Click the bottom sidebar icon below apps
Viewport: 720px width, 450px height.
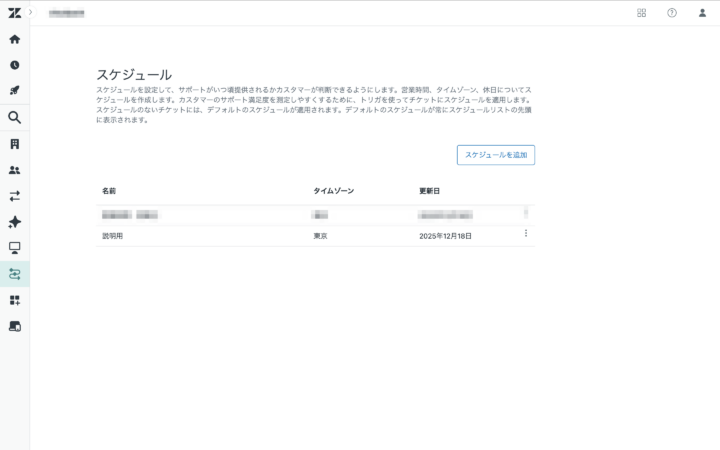click(14, 326)
